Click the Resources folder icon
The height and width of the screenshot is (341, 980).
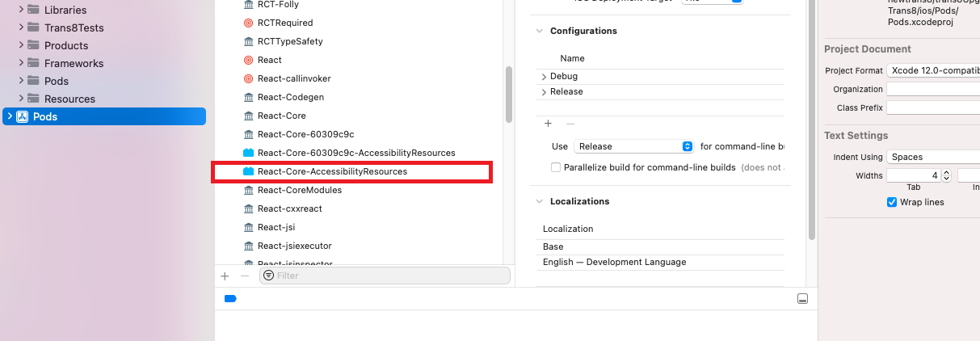tap(33, 99)
